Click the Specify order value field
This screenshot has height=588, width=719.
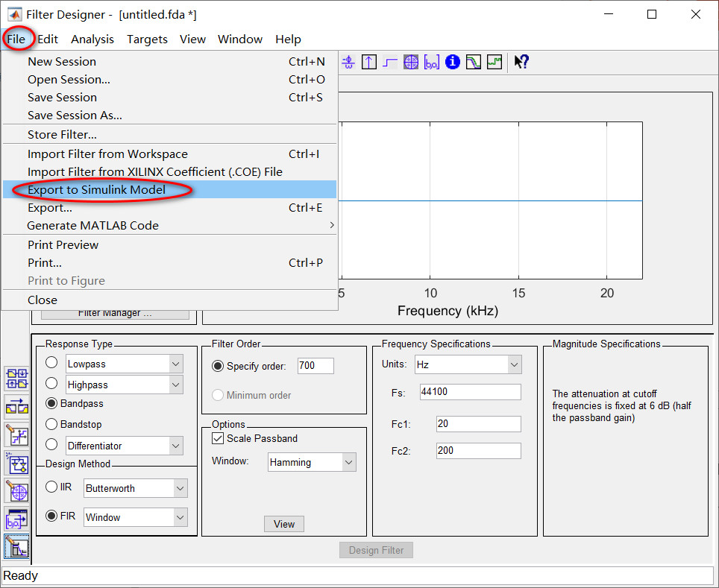(315, 366)
